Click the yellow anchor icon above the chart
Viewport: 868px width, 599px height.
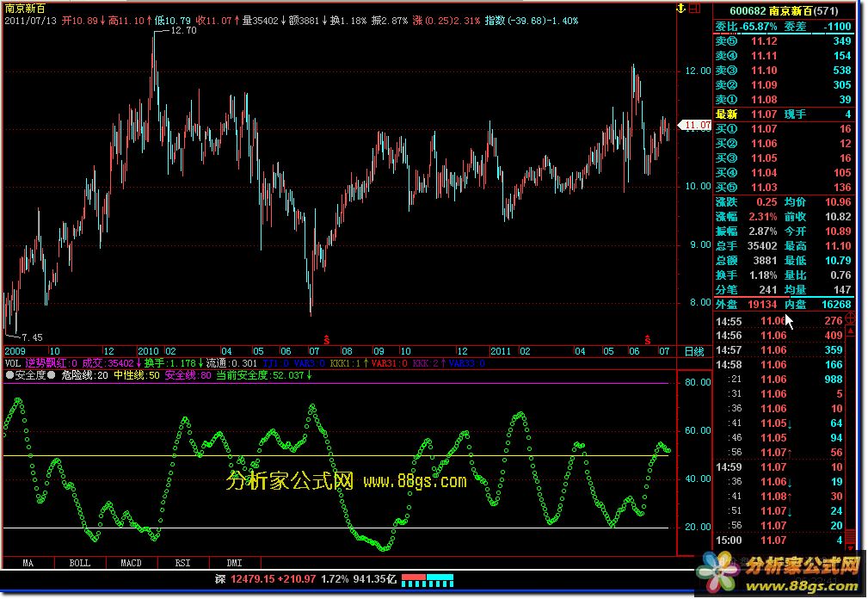pyautogui.click(x=680, y=9)
